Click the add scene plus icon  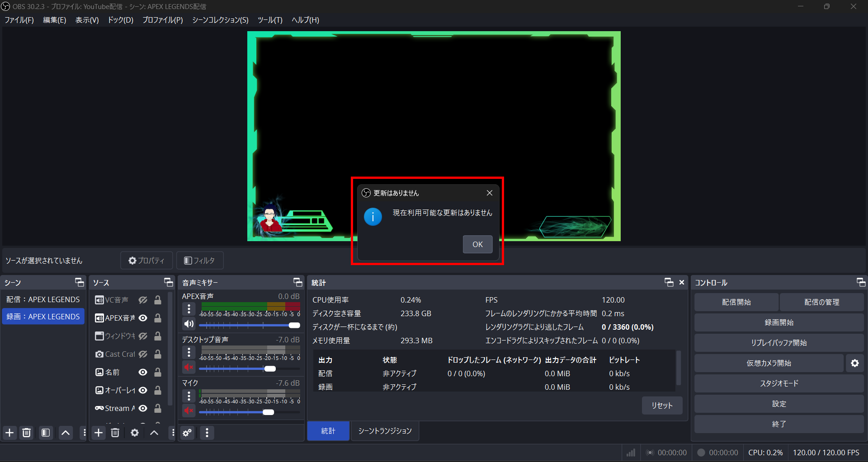click(9, 433)
